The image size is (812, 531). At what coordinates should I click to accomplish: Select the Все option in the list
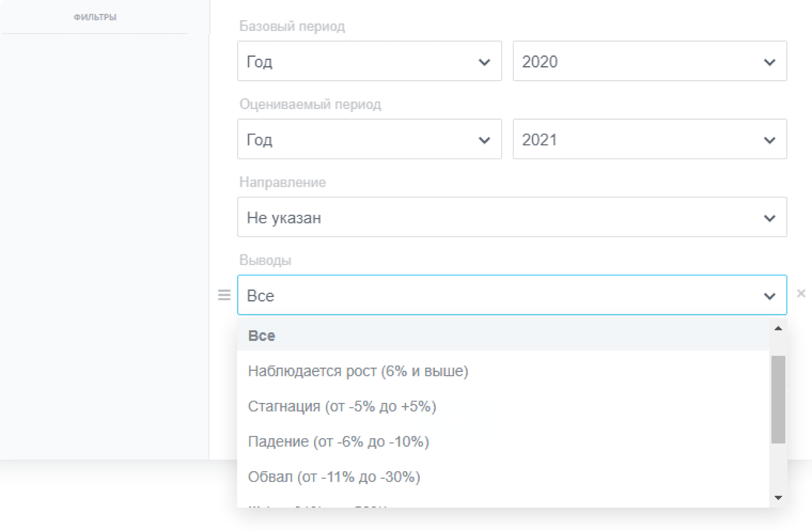tap(262, 336)
